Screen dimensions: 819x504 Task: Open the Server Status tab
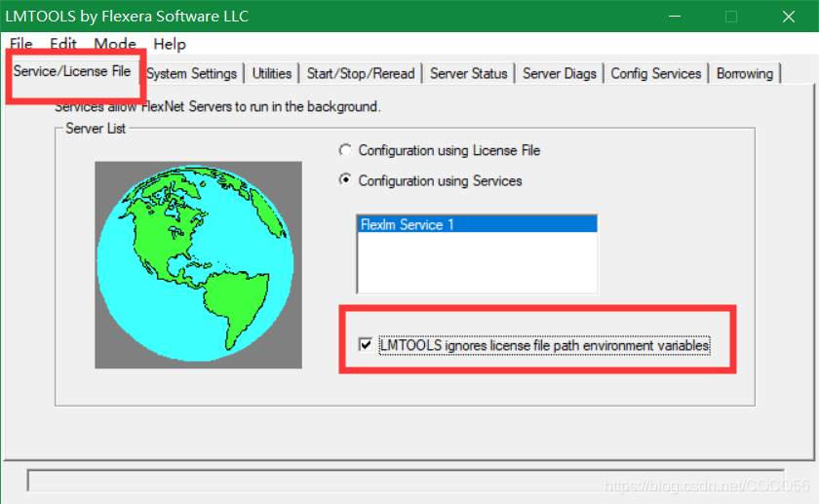(x=469, y=73)
